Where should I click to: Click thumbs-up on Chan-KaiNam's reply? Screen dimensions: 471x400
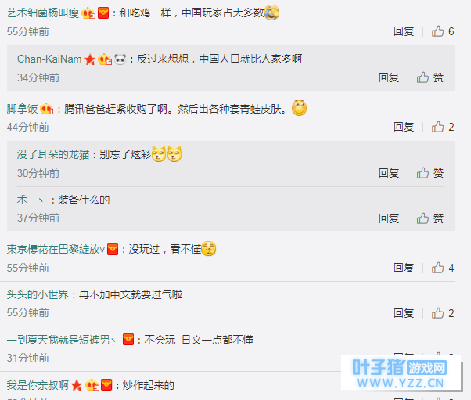(x=430, y=78)
